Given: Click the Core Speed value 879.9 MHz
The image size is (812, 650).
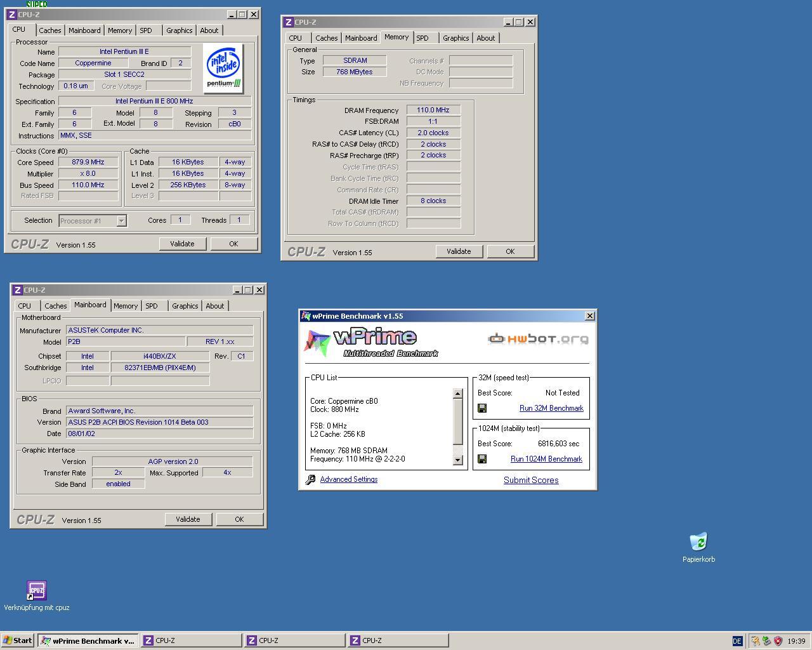Looking at the screenshot, I should pyautogui.click(x=88, y=162).
